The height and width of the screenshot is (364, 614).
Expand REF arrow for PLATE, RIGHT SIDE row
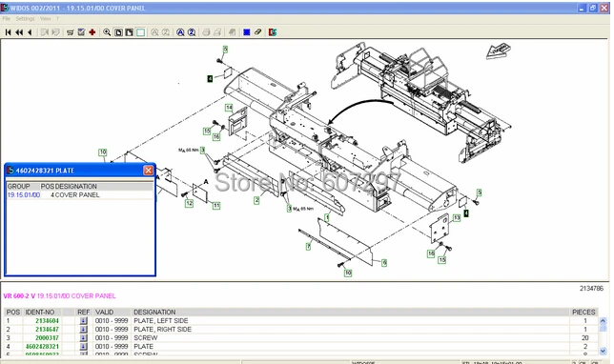83,329
